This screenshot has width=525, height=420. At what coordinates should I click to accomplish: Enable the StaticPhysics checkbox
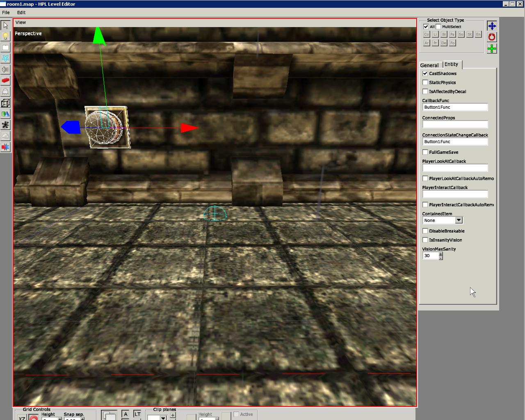coord(425,82)
